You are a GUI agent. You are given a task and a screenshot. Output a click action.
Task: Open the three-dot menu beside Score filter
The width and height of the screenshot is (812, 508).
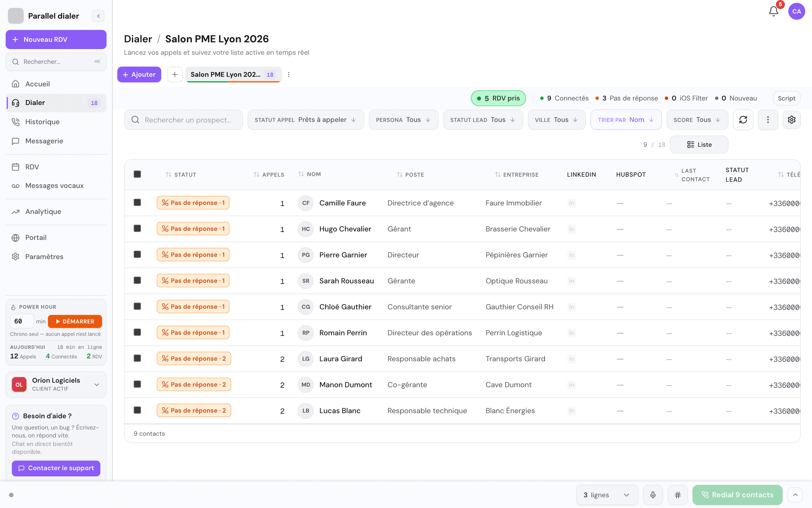pos(768,120)
